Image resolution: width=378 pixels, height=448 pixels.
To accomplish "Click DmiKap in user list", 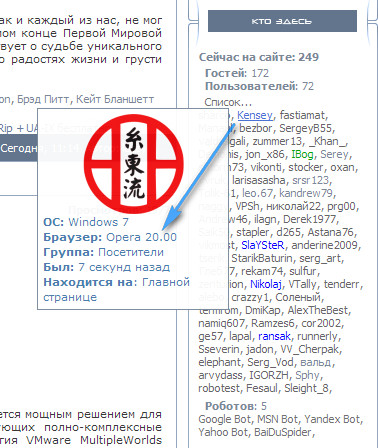I will pyautogui.click(x=263, y=310).
